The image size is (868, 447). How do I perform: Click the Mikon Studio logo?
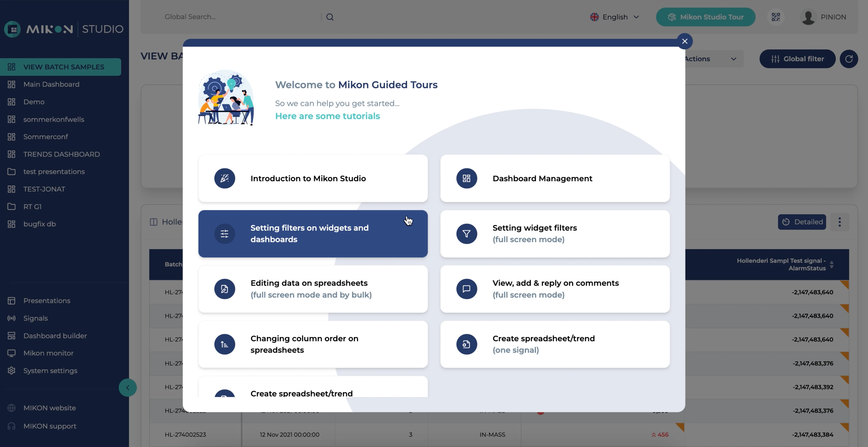pos(64,29)
